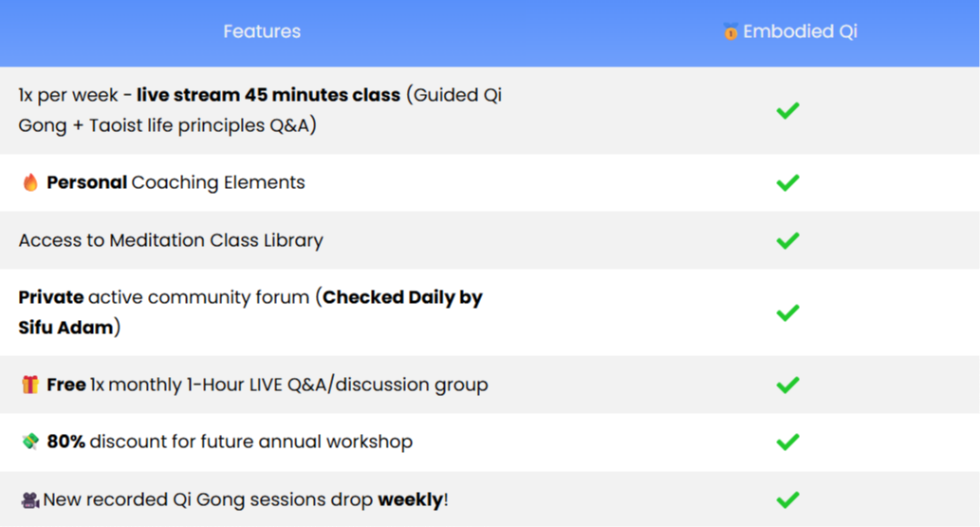Click the checkmark for 80% workshop discount

pos(787,442)
